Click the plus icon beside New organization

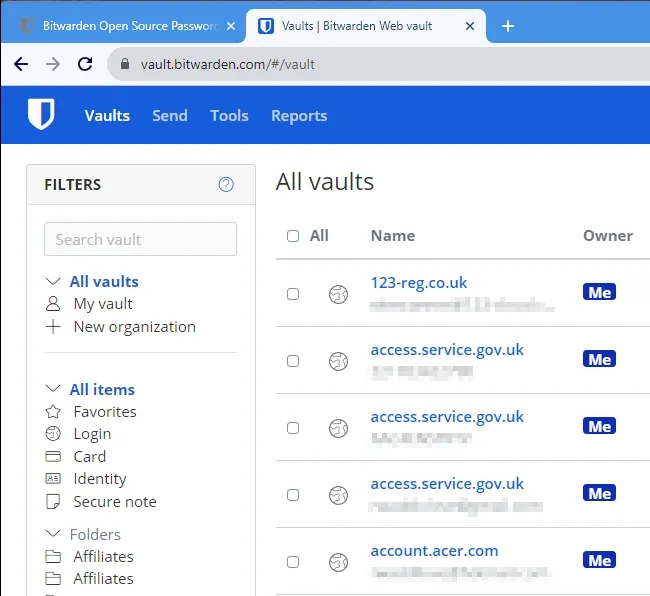(53, 327)
